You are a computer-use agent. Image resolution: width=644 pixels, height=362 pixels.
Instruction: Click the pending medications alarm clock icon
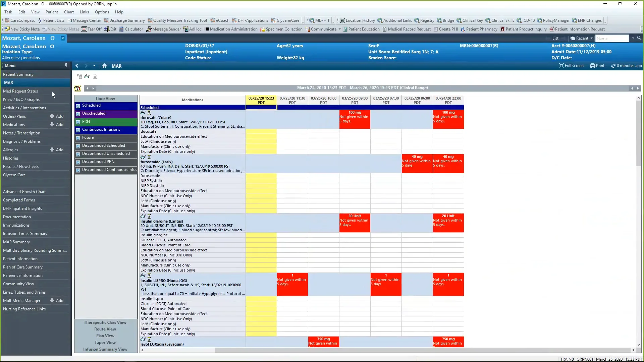tap(77, 88)
